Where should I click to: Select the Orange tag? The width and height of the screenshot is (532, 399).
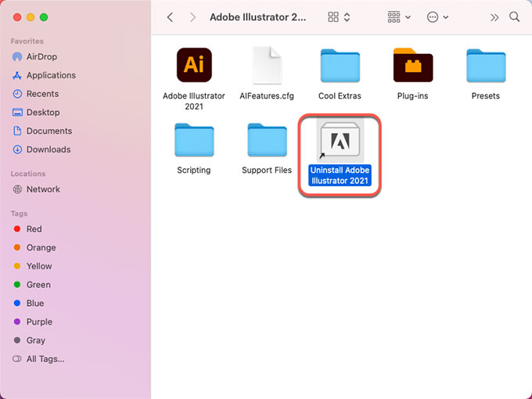34,248
